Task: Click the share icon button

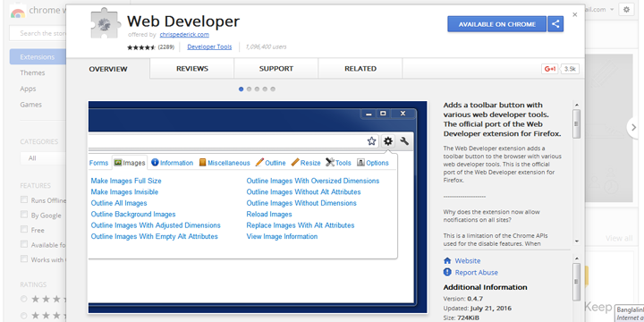Action: (555, 24)
